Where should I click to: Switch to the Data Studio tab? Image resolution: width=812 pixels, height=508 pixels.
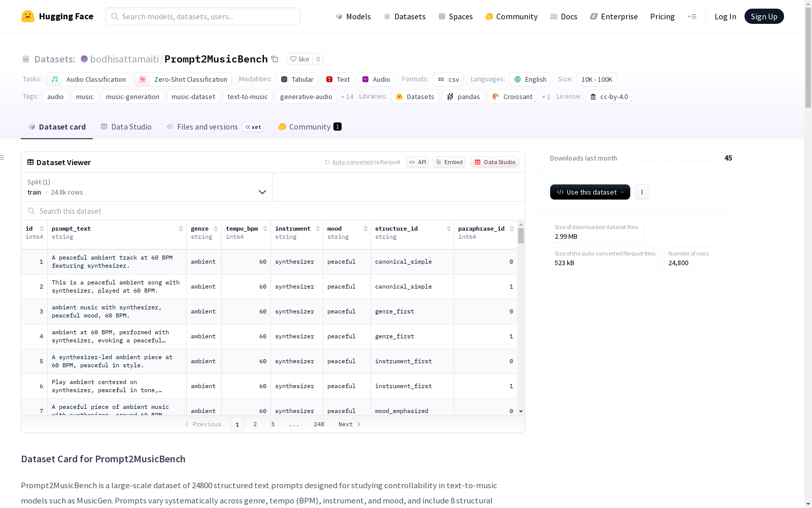click(x=126, y=127)
